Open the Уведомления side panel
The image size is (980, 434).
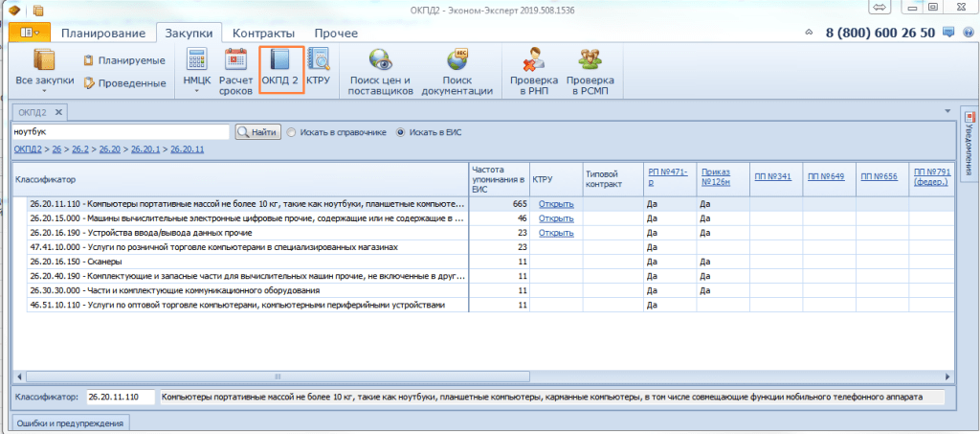coord(969,143)
